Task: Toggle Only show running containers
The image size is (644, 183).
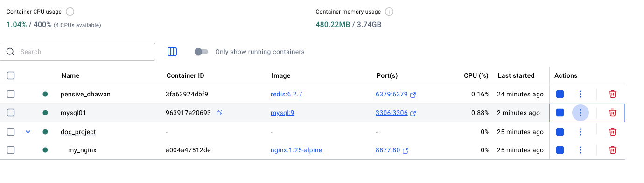Action: [201, 52]
